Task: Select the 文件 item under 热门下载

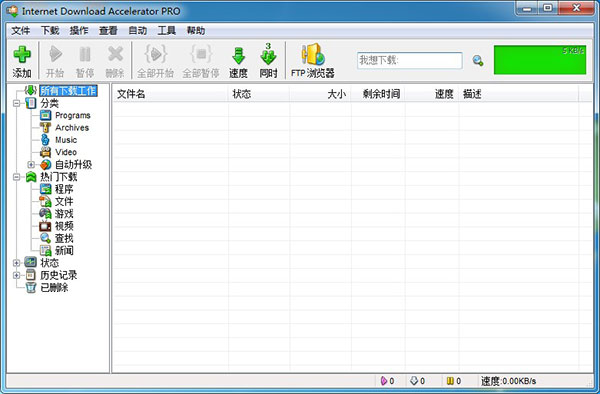Action: 64,201
